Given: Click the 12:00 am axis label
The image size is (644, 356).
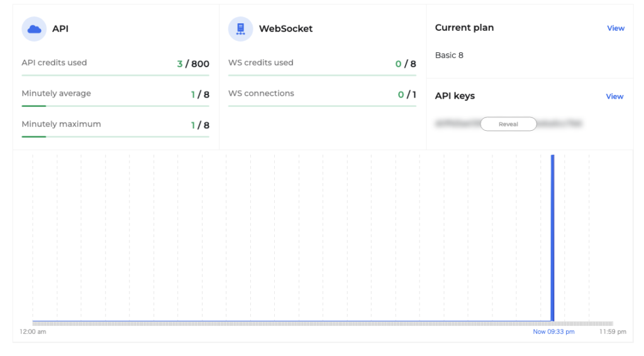Looking at the screenshot, I should point(33,331).
